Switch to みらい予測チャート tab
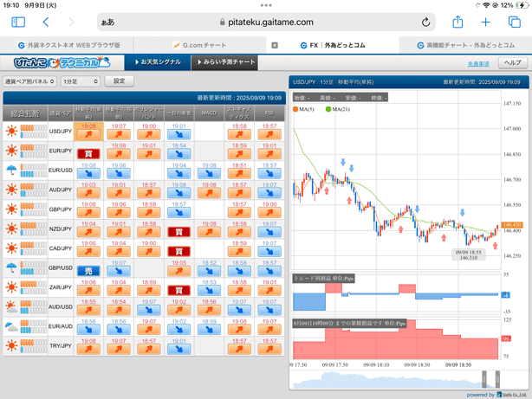Screen dimensions: 532x399 228,62
